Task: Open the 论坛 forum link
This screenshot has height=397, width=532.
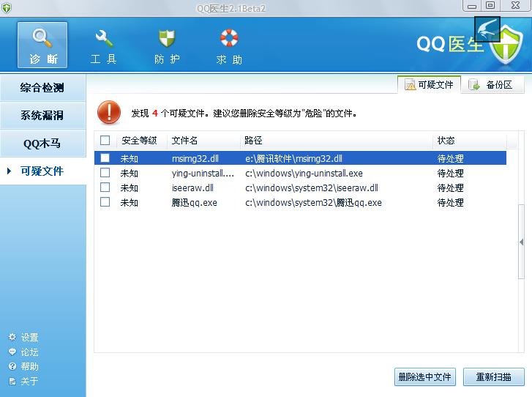Action: (x=29, y=352)
